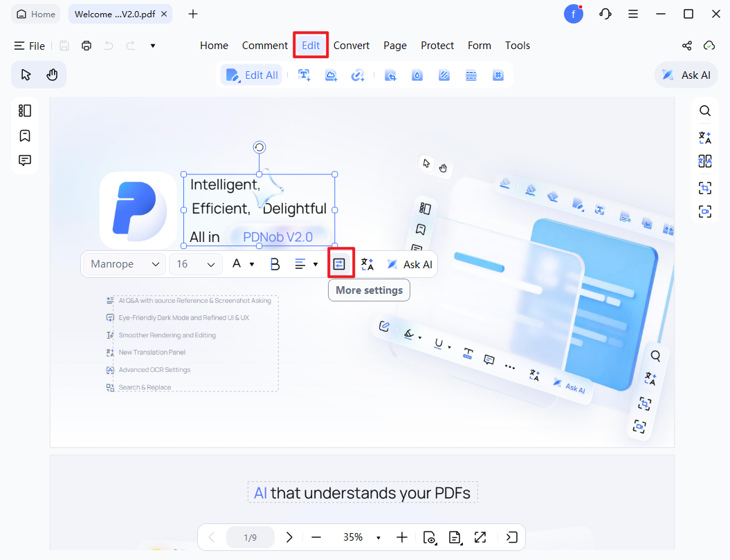Switch to the Page tab
The image size is (730, 560).
[x=395, y=46]
